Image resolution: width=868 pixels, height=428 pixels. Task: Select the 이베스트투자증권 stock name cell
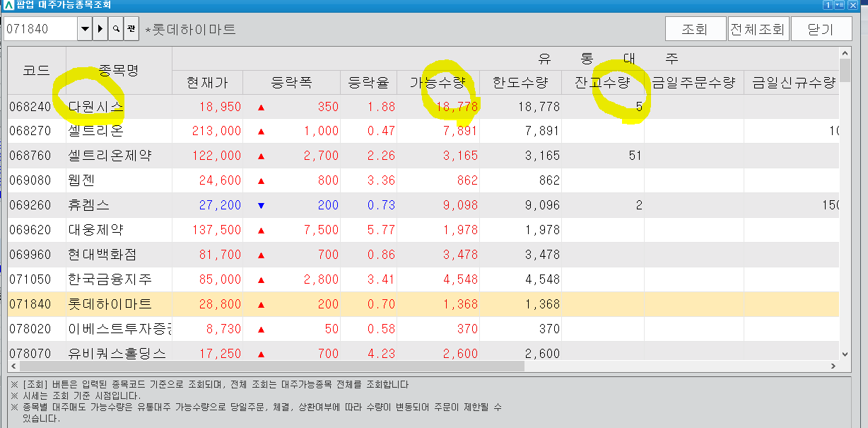pos(119,329)
